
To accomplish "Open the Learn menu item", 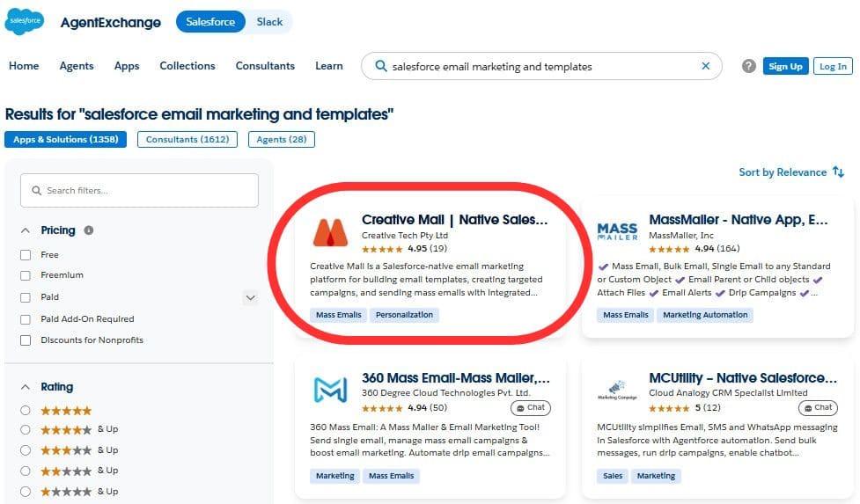I will pyautogui.click(x=329, y=66).
